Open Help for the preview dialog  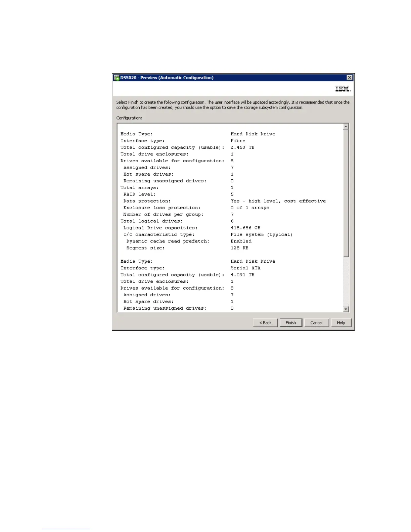pyautogui.click(x=341, y=323)
